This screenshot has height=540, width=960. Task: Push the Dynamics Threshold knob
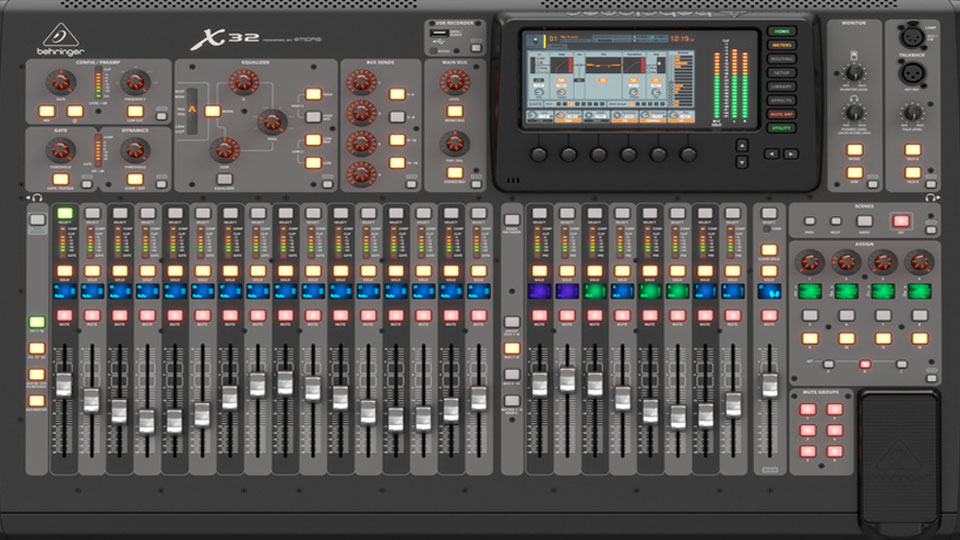pos(135,149)
